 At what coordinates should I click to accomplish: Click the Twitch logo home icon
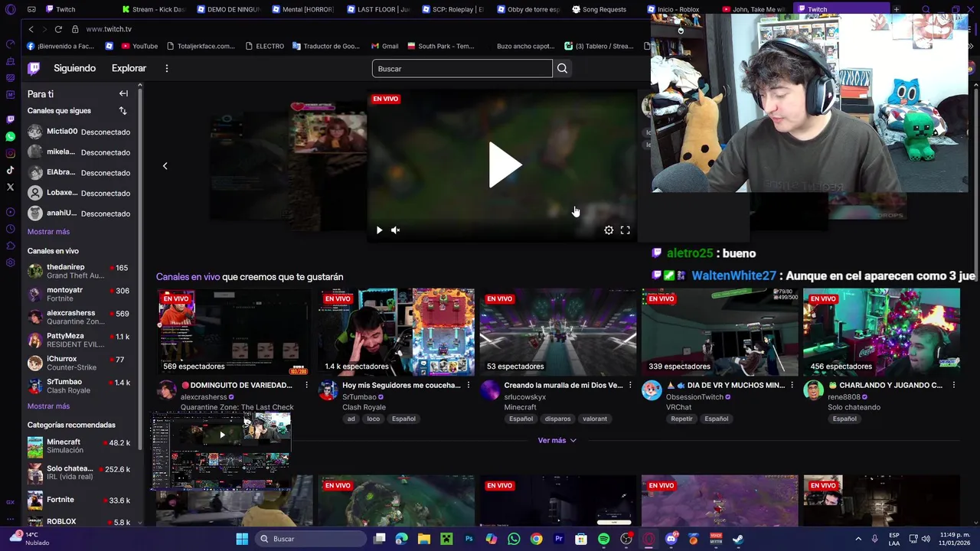(34, 68)
